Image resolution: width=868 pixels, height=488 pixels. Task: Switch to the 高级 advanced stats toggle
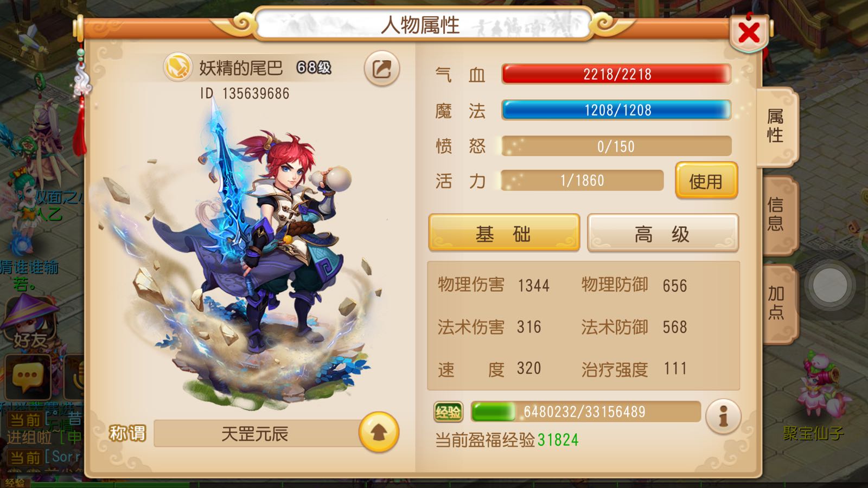[x=662, y=233]
